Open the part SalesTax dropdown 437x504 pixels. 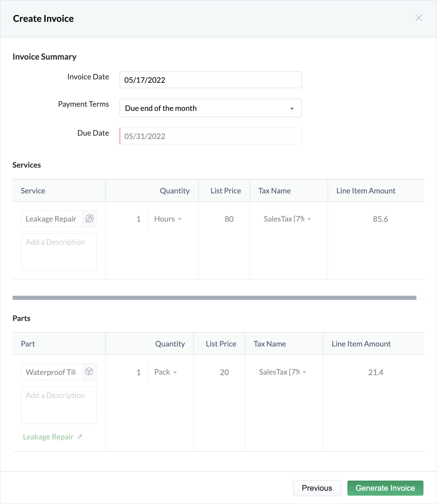(x=282, y=372)
